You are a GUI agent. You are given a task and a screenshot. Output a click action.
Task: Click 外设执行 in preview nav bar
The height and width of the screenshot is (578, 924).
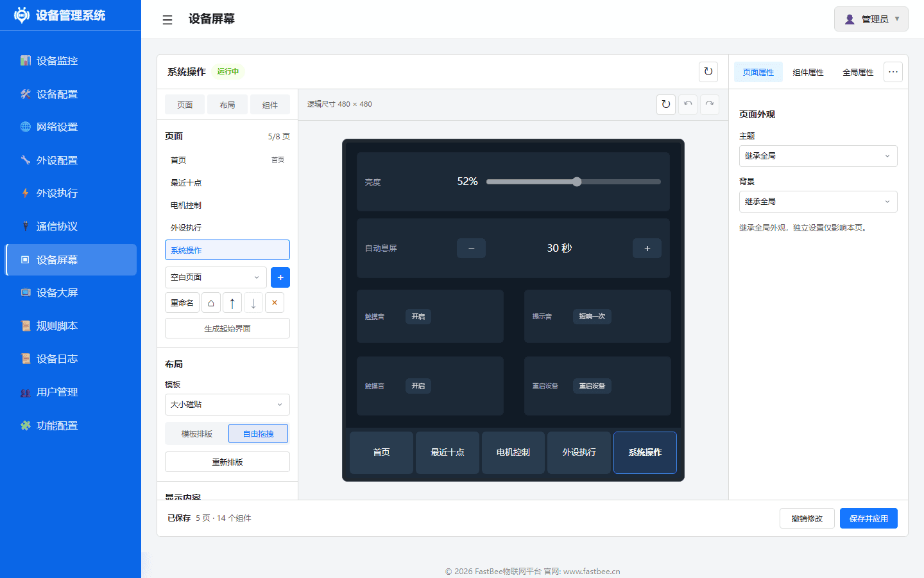tap(579, 453)
